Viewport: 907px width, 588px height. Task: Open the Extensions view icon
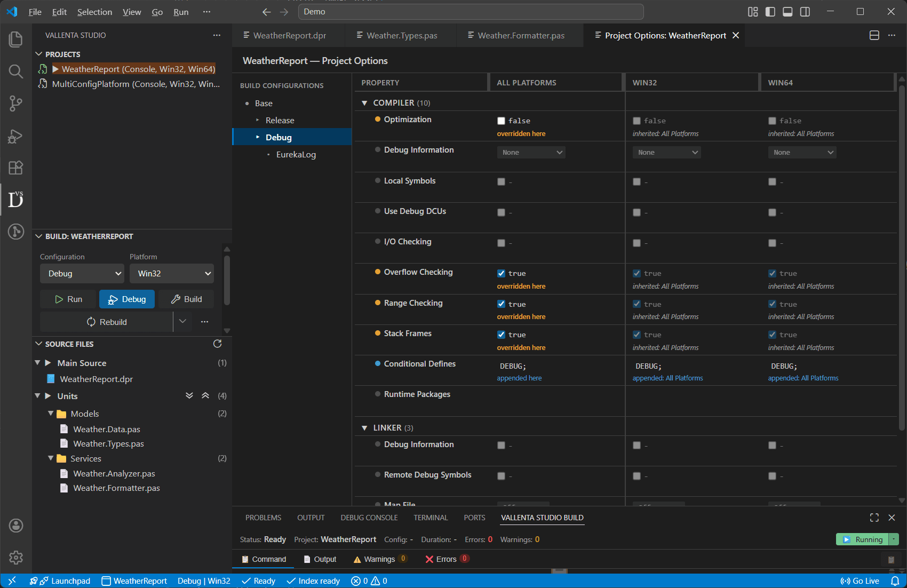click(16, 168)
